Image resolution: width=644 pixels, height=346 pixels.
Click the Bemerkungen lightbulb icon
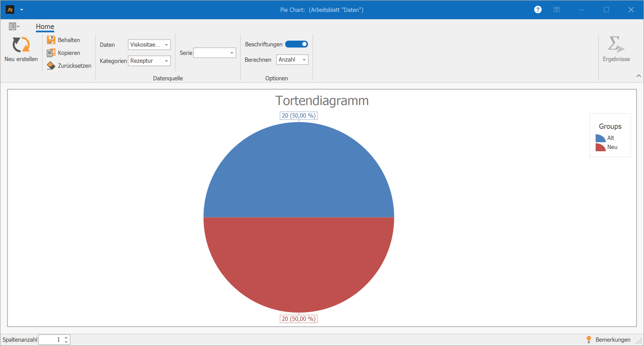pyautogui.click(x=589, y=339)
